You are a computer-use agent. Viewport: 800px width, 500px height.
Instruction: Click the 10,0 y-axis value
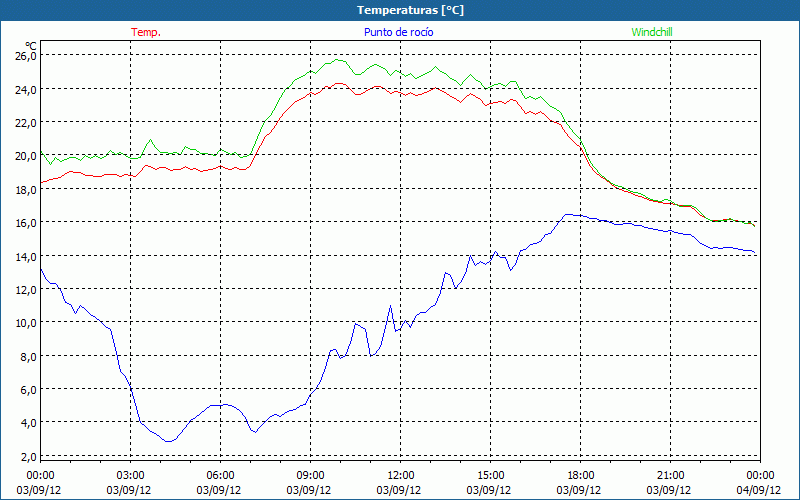tap(26, 323)
